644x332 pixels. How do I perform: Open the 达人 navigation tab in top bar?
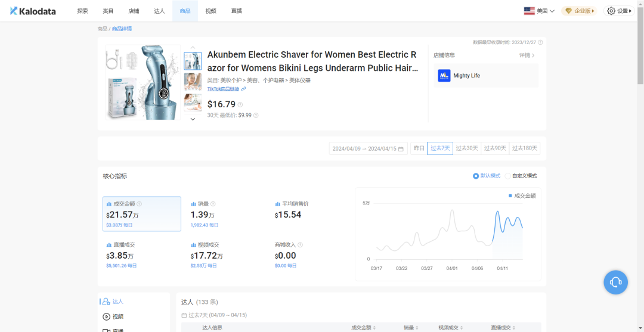point(159,11)
